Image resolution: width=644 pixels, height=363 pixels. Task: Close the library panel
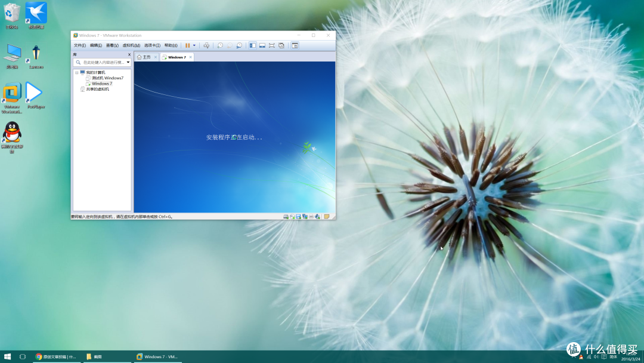click(129, 54)
